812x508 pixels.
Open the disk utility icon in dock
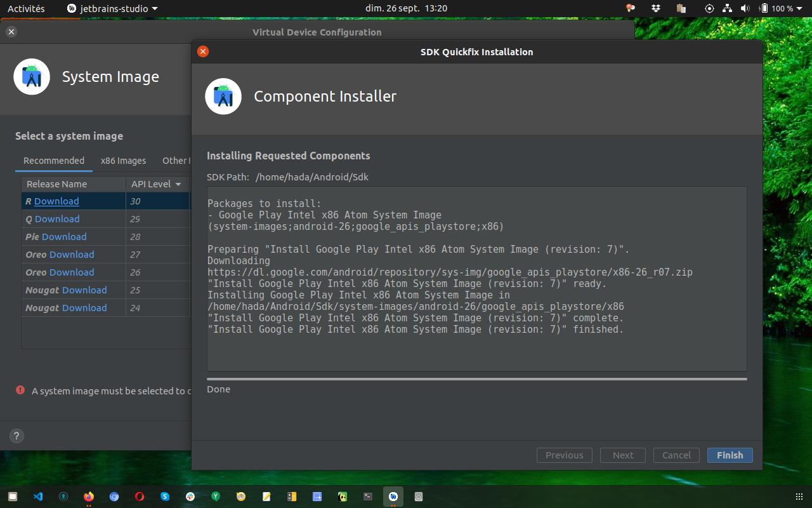click(x=419, y=497)
